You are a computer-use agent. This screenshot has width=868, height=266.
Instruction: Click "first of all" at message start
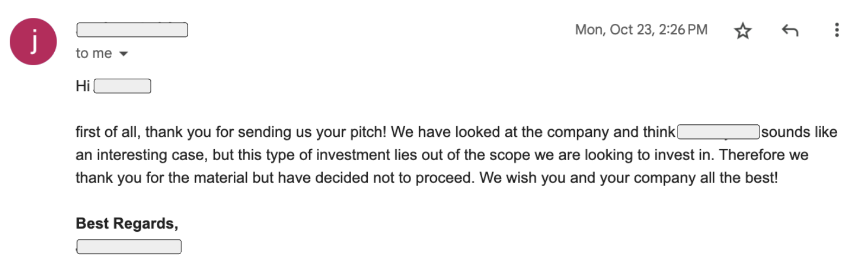point(107,132)
